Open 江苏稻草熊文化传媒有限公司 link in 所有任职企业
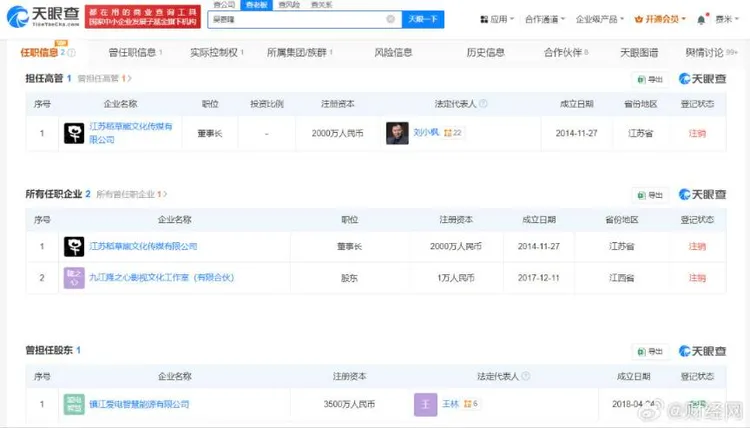 pyautogui.click(x=143, y=246)
